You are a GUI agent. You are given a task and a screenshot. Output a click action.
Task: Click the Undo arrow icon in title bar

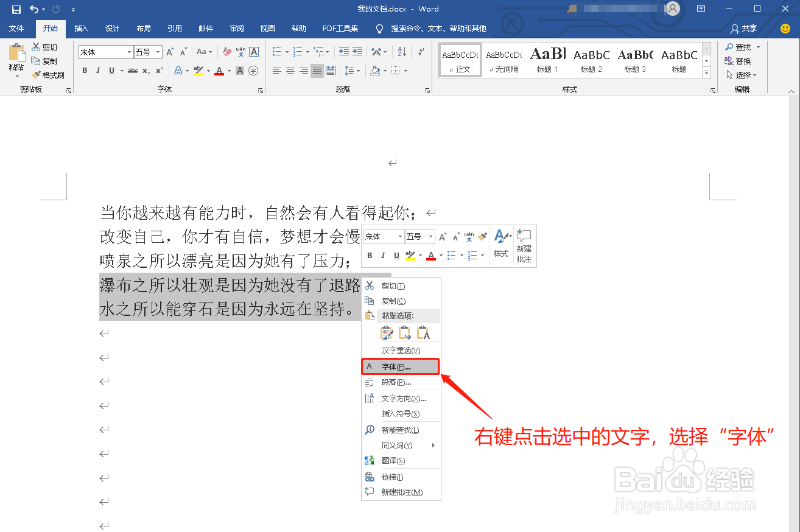pyautogui.click(x=34, y=9)
